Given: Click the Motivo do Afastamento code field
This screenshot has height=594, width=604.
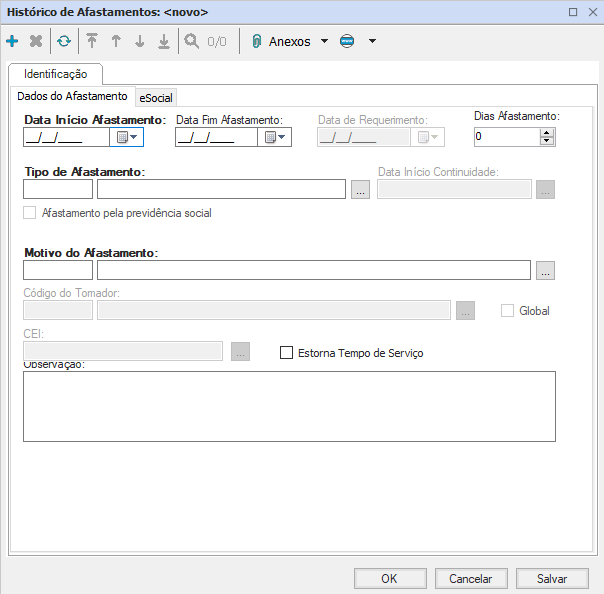Looking at the screenshot, I should click(x=58, y=270).
